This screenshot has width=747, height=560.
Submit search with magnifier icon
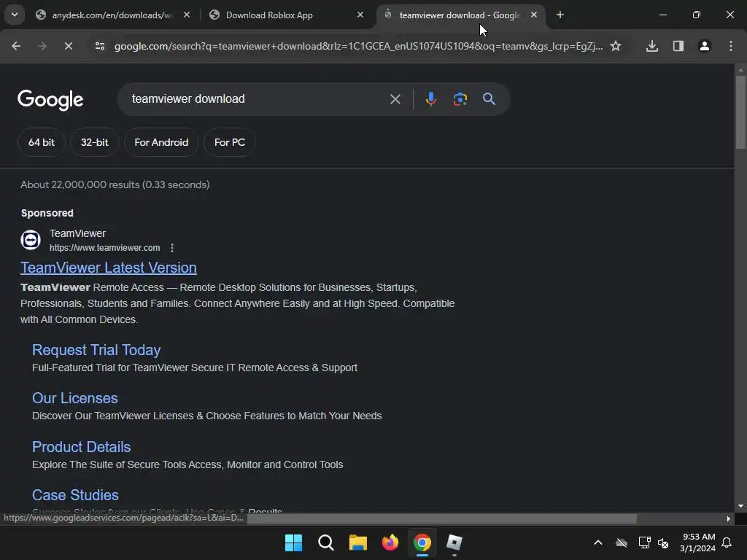(489, 99)
